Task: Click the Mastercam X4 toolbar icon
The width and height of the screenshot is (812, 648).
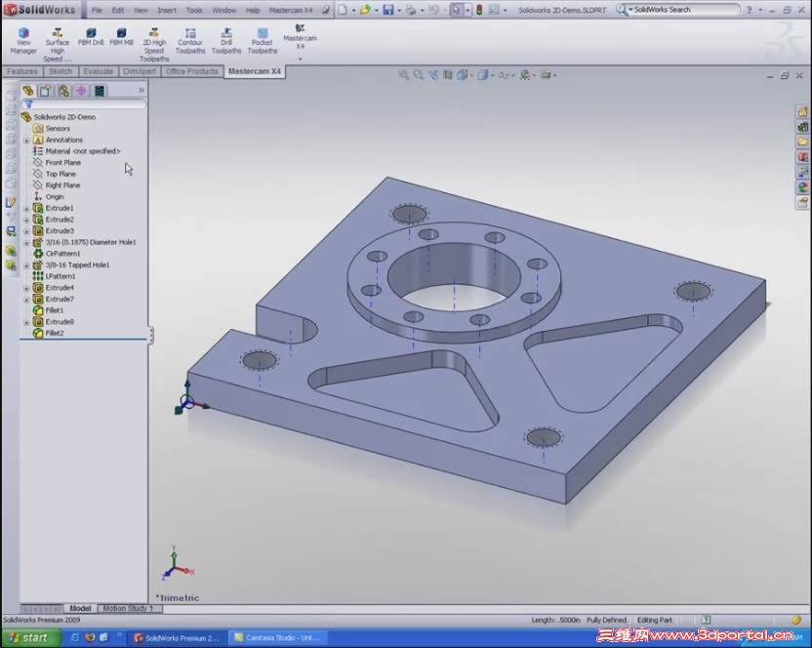Action: (x=300, y=37)
